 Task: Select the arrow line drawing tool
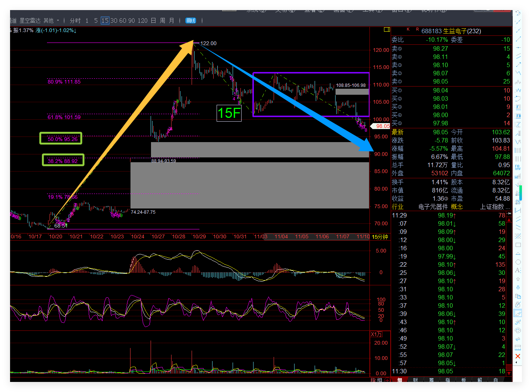pyautogui.click(x=518, y=65)
